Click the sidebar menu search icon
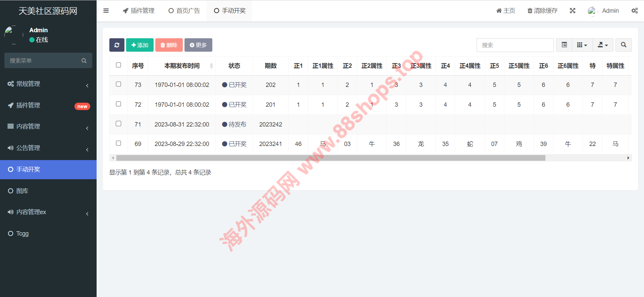Image resolution: width=644 pixels, height=297 pixels. (x=84, y=61)
